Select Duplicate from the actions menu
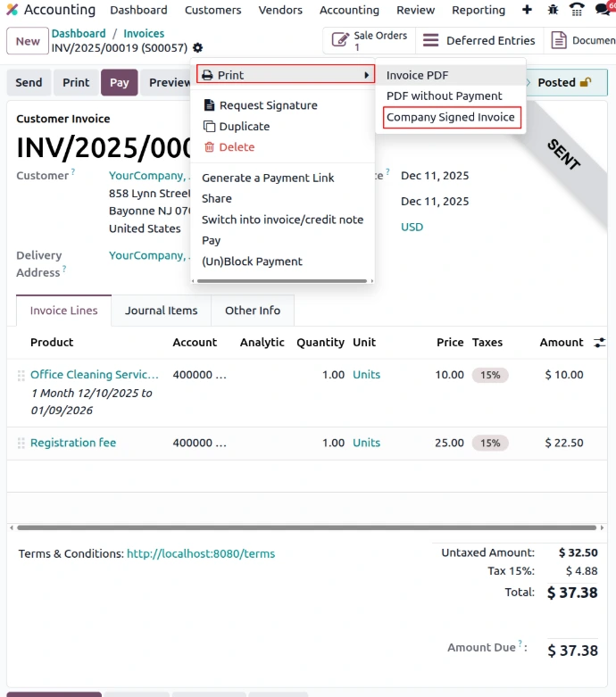Image resolution: width=616 pixels, height=697 pixels. pos(244,127)
